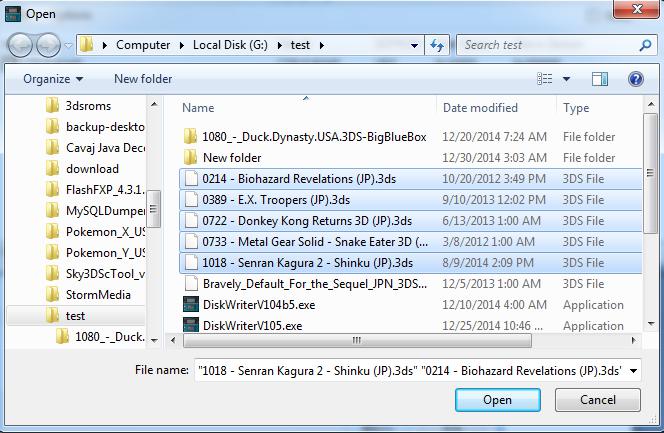The width and height of the screenshot is (664, 433).
Task: Click the Open button
Action: [x=498, y=400]
